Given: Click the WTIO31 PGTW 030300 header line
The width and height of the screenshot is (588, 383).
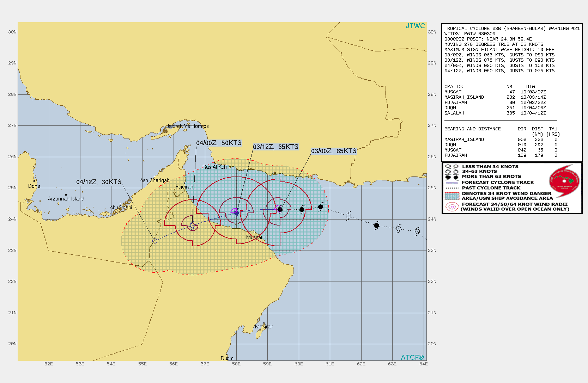Looking at the screenshot, I should [x=469, y=34].
